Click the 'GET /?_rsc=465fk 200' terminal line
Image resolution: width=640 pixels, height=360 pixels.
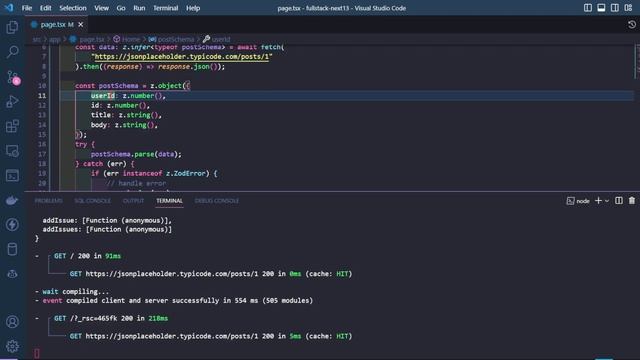(111, 318)
